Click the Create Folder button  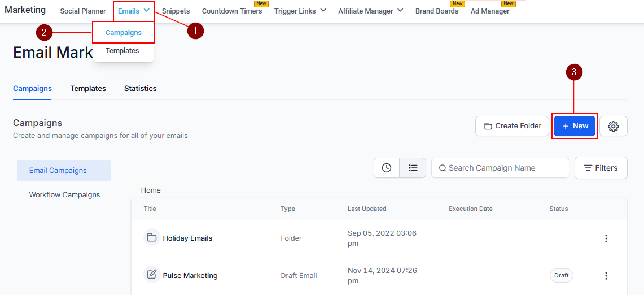pyautogui.click(x=512, y=126)
